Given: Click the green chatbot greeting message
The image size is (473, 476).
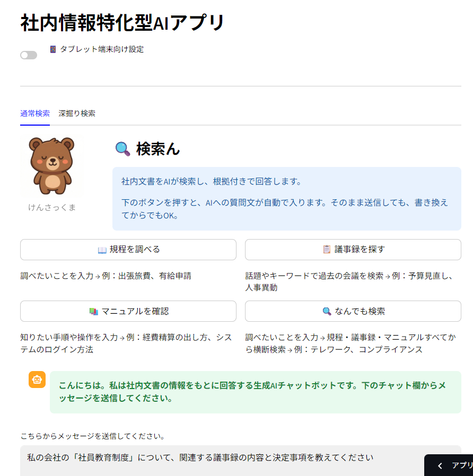Looking at the screenshot, I should (x=255, y=392).
